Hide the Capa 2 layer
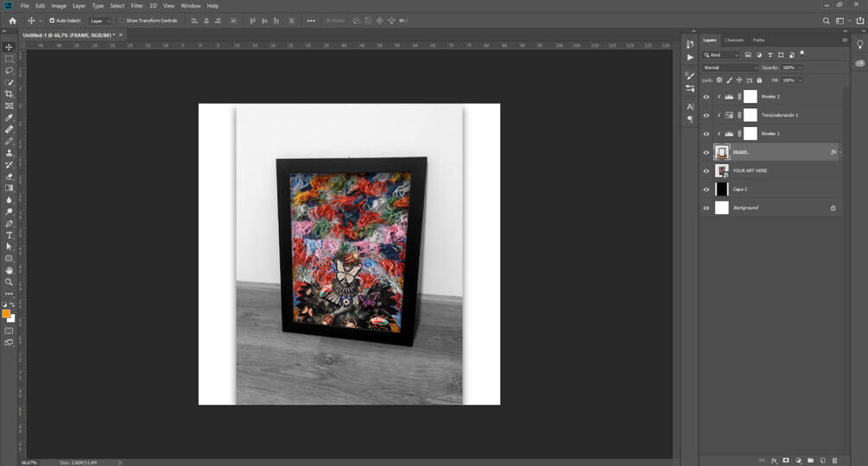This screenshot has width=868, height=466. tap(706, 189)
